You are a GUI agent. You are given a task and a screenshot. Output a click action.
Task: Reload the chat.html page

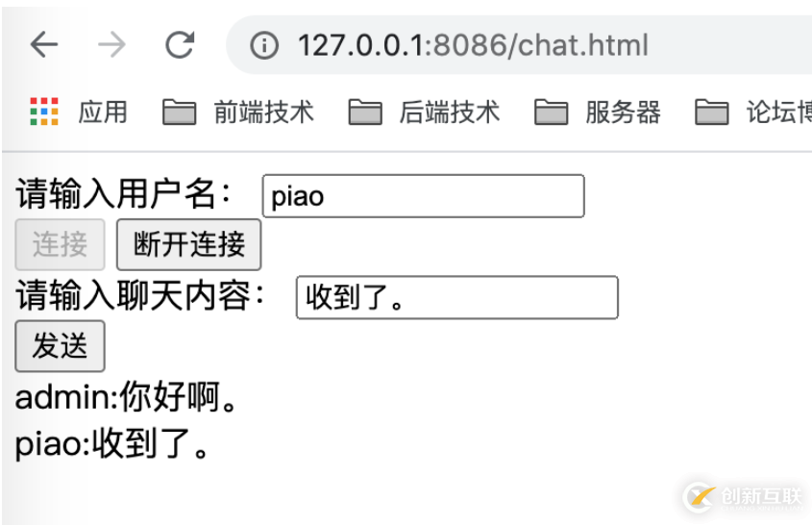(180, 45)
